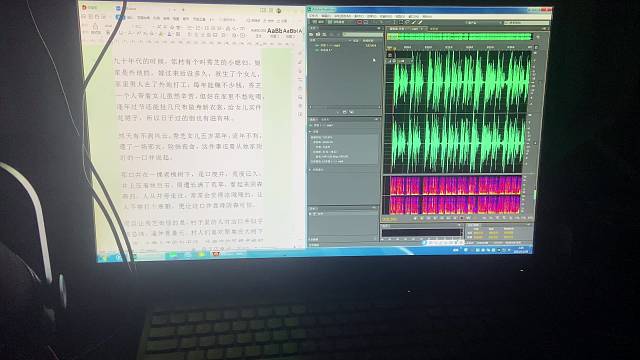This screenshot has width=640, height=360.
Task: Toggle the right channel enable button
Action: pyautogui.click(x=535, y=143)
